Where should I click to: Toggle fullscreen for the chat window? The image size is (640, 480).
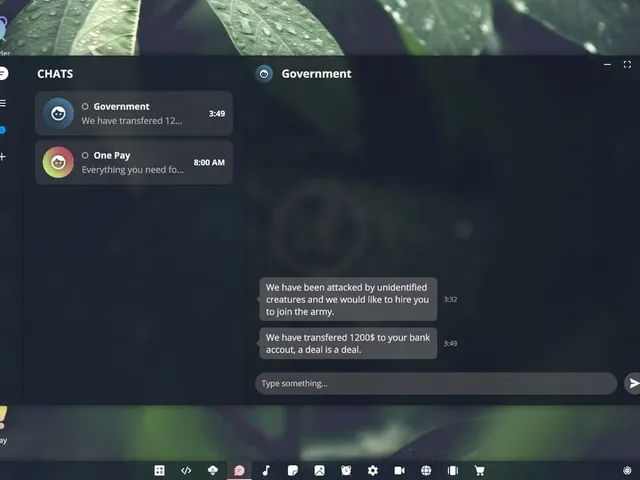coord(627,64)
